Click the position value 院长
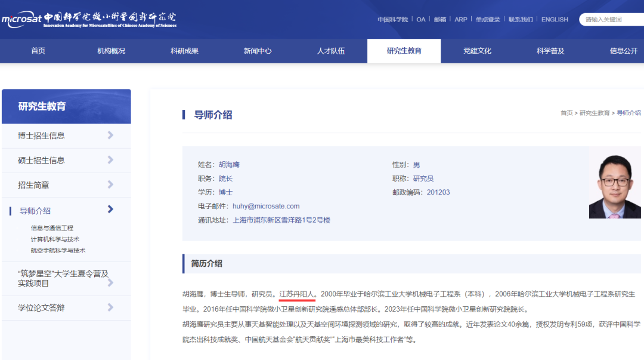The height and width of the screenshot is (360, 644). (225, 179)
